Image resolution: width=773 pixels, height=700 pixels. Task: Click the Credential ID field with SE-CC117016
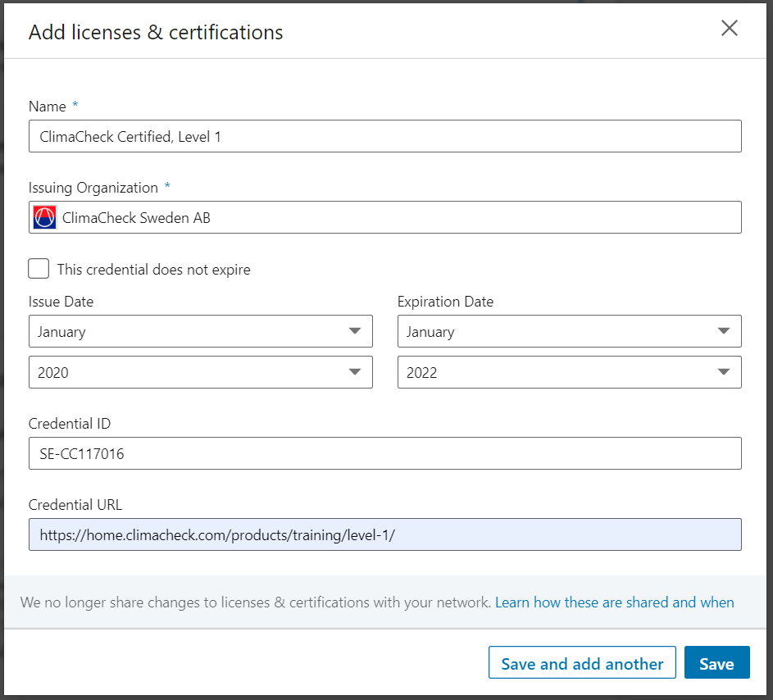385,453
